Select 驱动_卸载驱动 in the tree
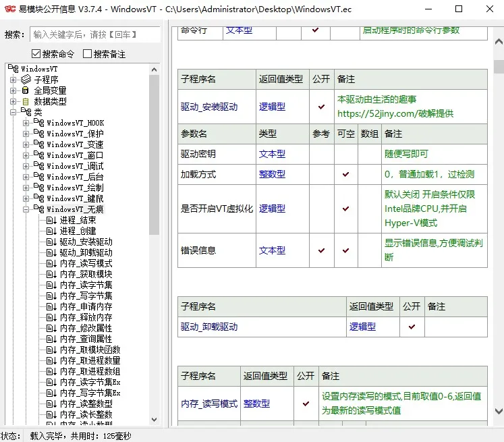This screenshot has height=442, width=504. pos(86,252)
